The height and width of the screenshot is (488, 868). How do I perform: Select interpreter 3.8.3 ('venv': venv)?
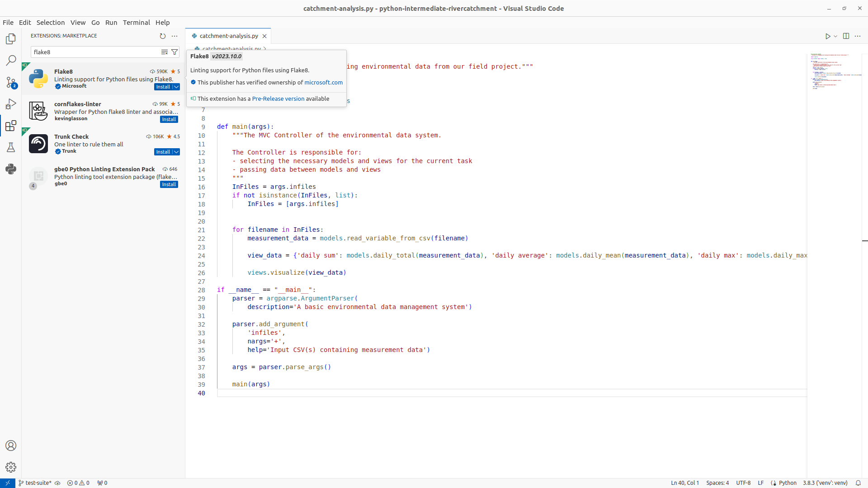825,483
